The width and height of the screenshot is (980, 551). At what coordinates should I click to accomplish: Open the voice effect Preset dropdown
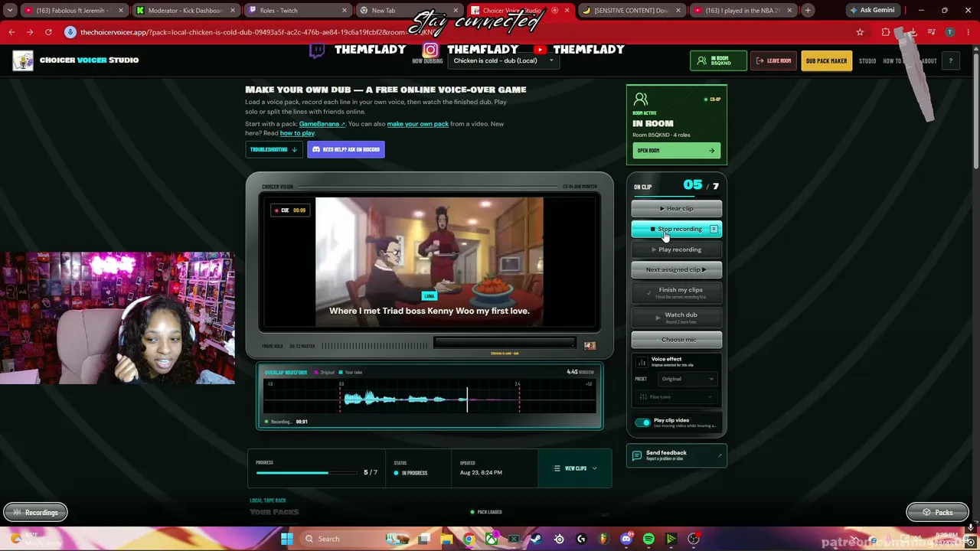click(687, 379)
